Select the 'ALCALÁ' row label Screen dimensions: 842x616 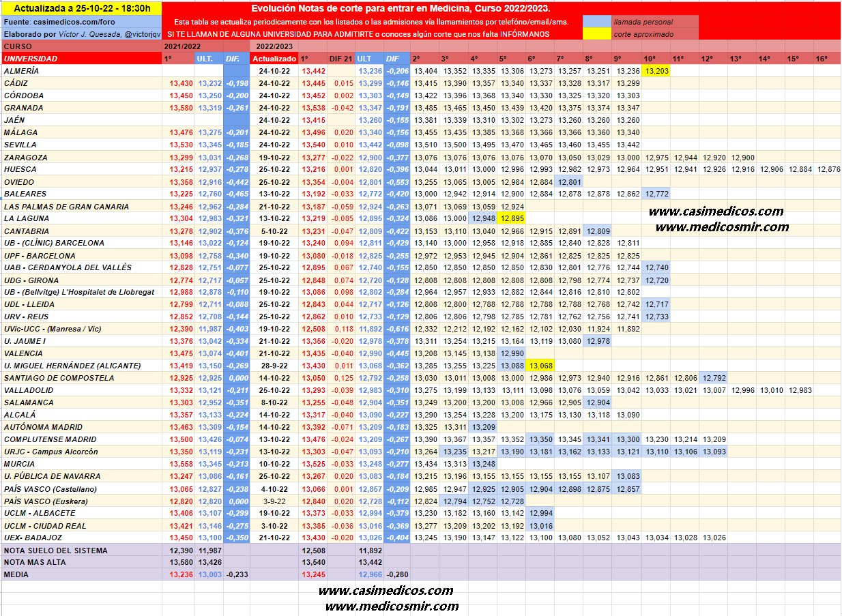(x=81, y=415)
